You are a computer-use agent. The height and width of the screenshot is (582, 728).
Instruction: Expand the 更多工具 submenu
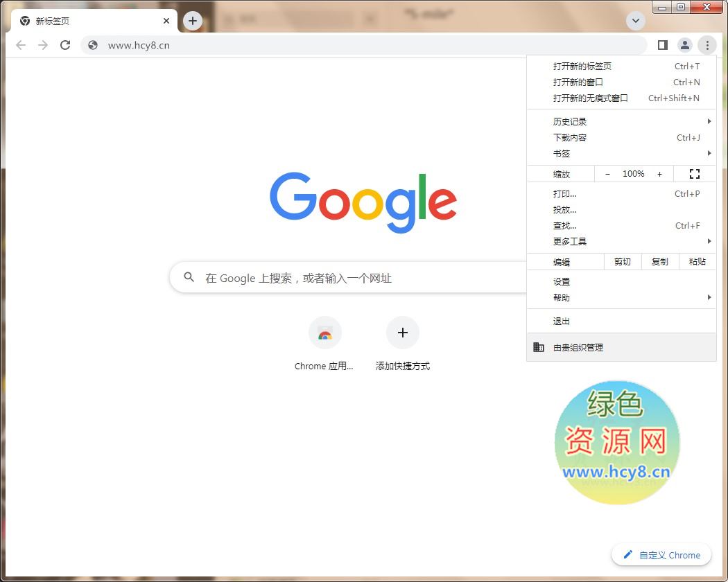tap(621, 241)
